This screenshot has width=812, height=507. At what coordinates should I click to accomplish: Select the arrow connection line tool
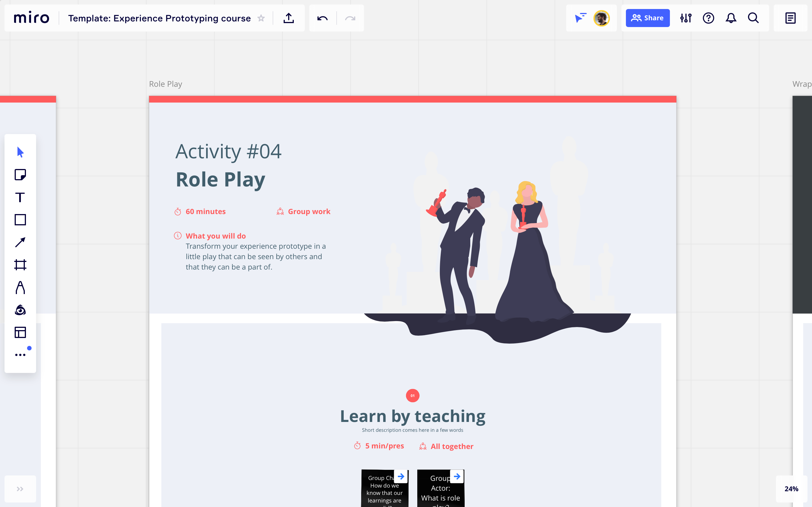(20, 242)
